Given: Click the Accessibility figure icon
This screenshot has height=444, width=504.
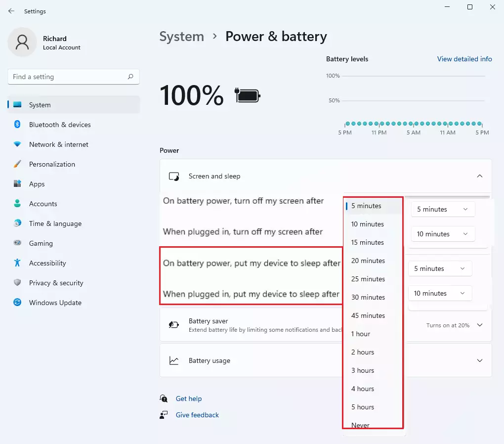Looking at the screenshot, I should pos(17,263).
